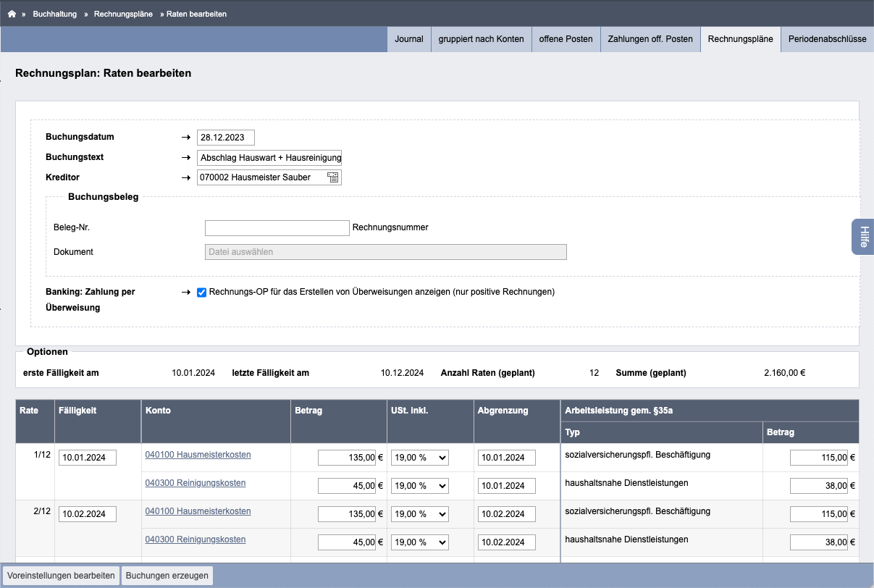Screen dimensions: 874x588
Task: Open Rechnungspläne breadcrumb link
Action: point(123,14)
